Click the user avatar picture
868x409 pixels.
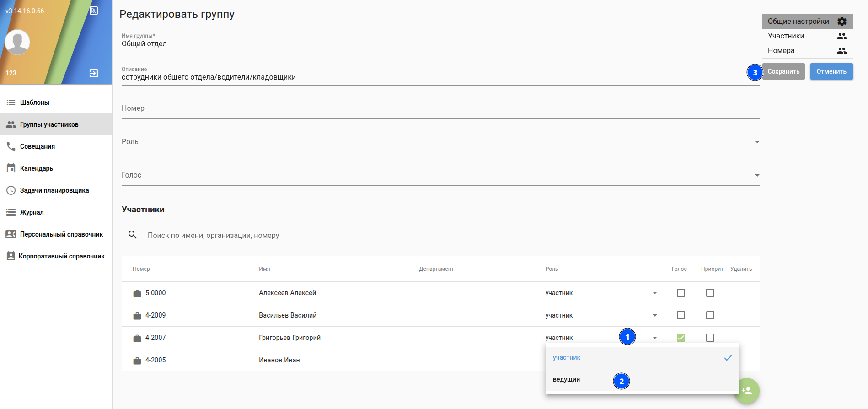coord(17,42)
